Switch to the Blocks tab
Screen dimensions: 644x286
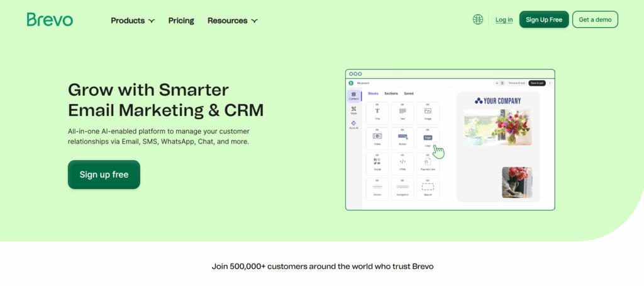point(374,94)
